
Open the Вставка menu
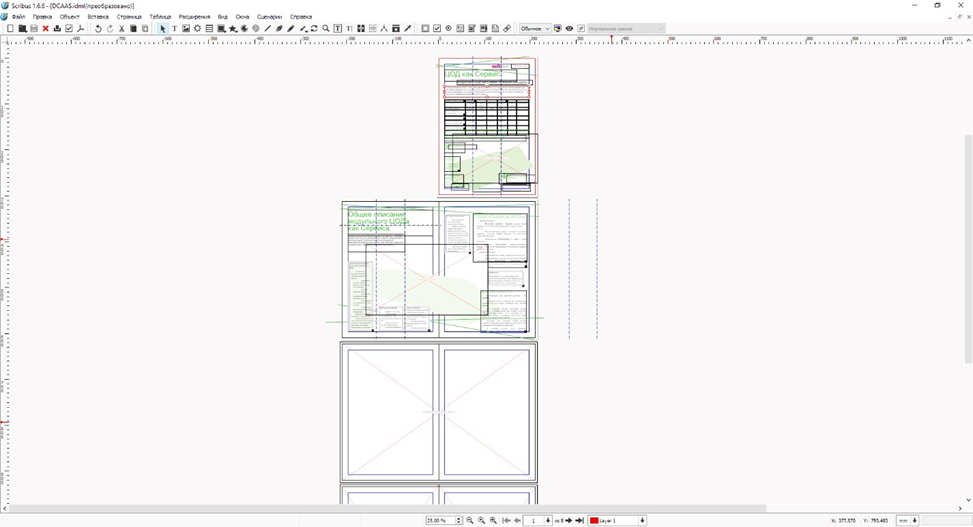[98, 17]
